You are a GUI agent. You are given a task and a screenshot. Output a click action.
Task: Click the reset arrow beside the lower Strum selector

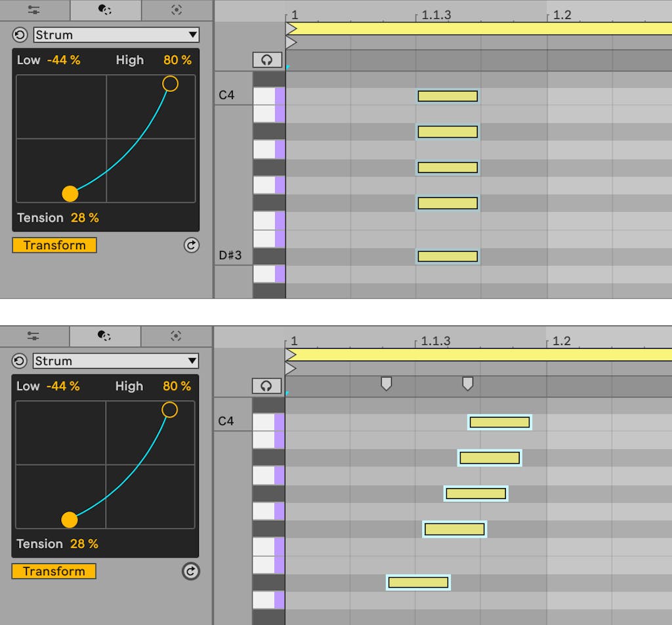coord(20,361)
